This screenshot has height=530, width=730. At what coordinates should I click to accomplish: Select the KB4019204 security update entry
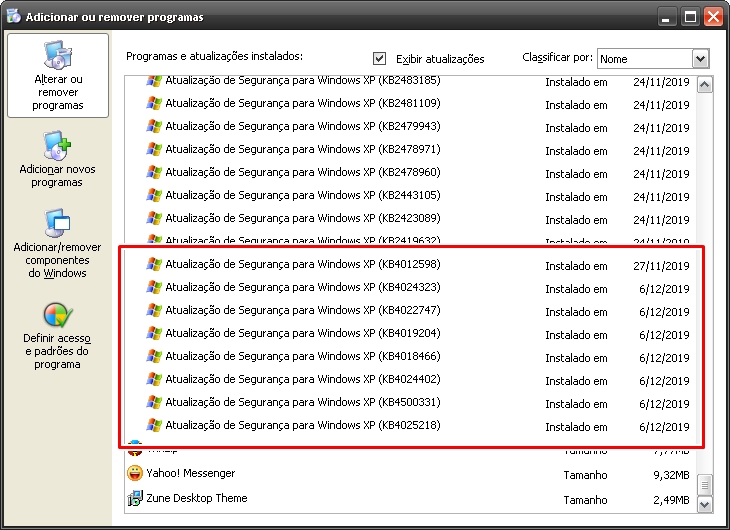click(411, 333)
